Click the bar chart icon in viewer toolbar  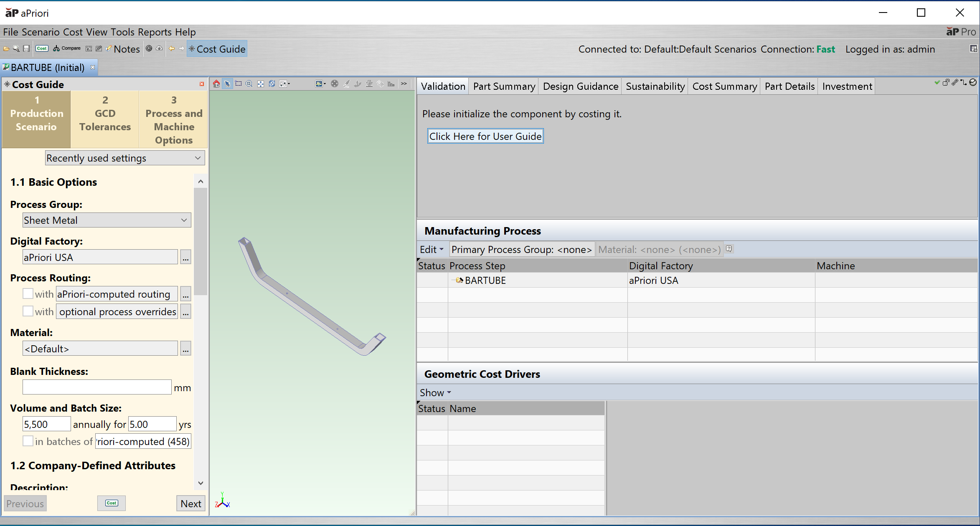[x=391, y=84]
